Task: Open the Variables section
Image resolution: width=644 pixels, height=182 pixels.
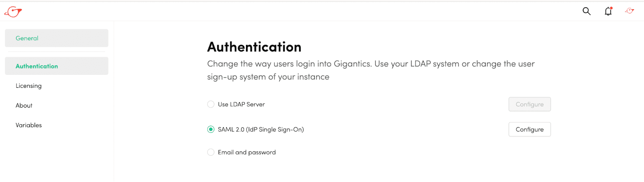Action: pyautogui.click(x=29, y=125)
